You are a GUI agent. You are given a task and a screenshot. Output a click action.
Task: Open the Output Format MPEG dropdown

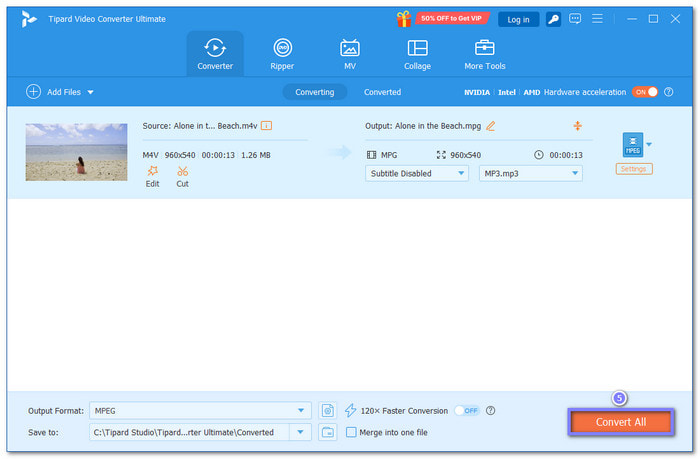pyautogui.click(x=200, y=410)
